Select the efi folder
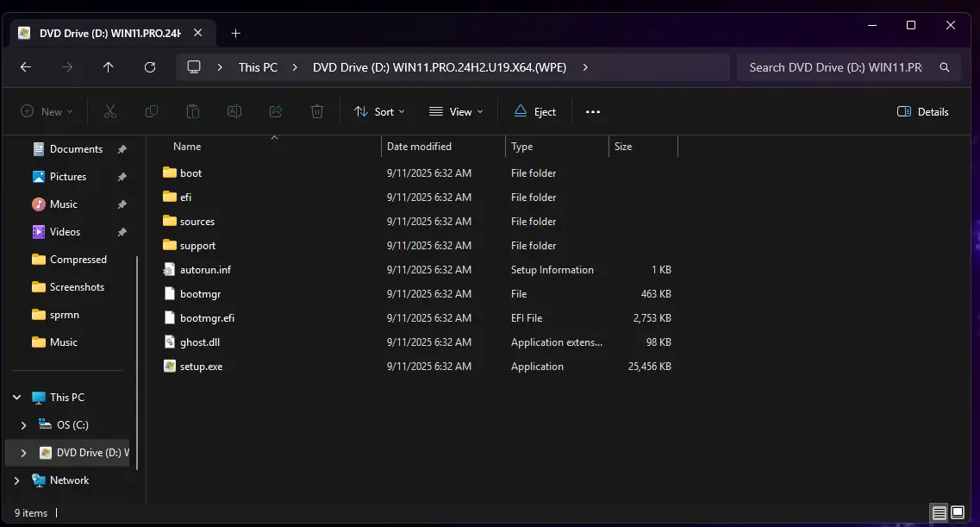980x527 pixels. (185, 197)
